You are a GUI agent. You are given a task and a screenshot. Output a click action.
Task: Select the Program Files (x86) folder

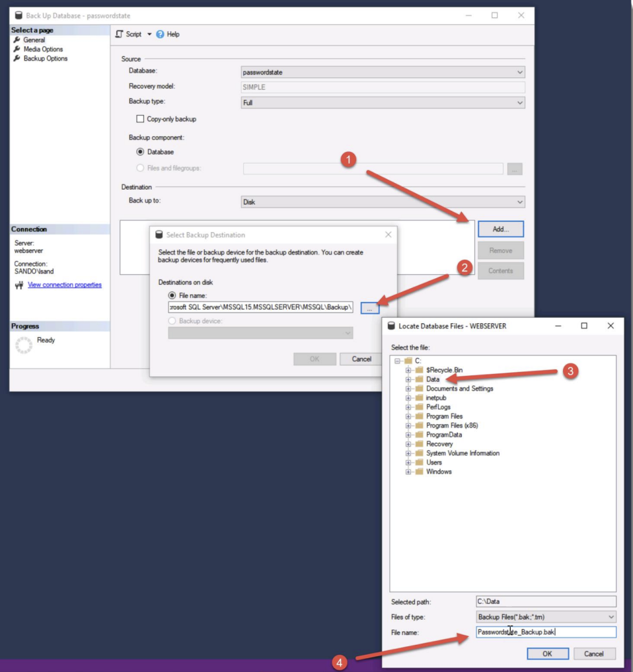point(452,426)
